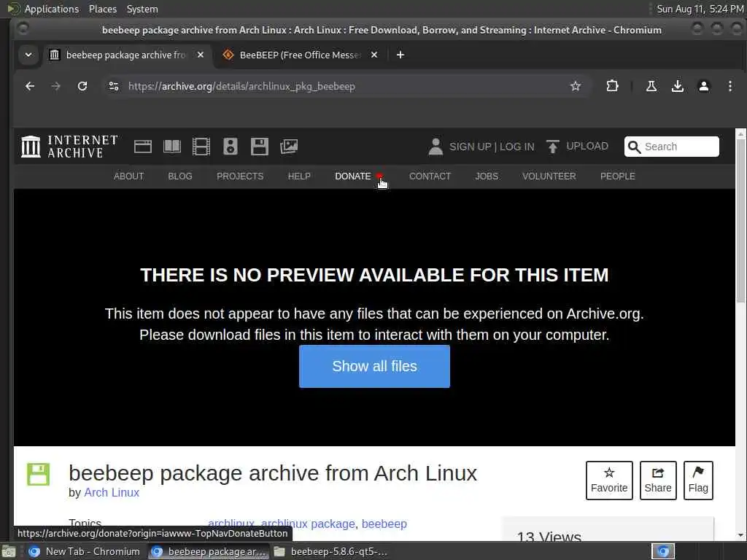Click the upload arrow icon
Viewport: 747px width, 560px height.
pos(553,146)
